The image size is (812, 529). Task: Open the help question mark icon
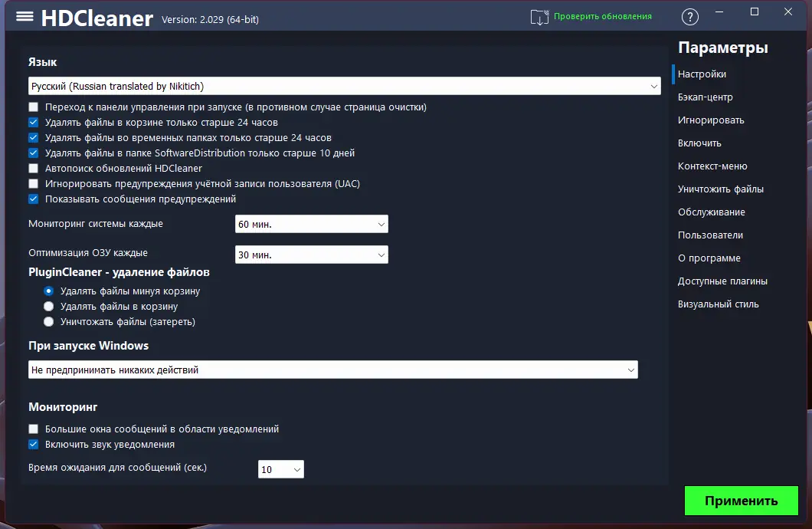[x=689, y=17]
